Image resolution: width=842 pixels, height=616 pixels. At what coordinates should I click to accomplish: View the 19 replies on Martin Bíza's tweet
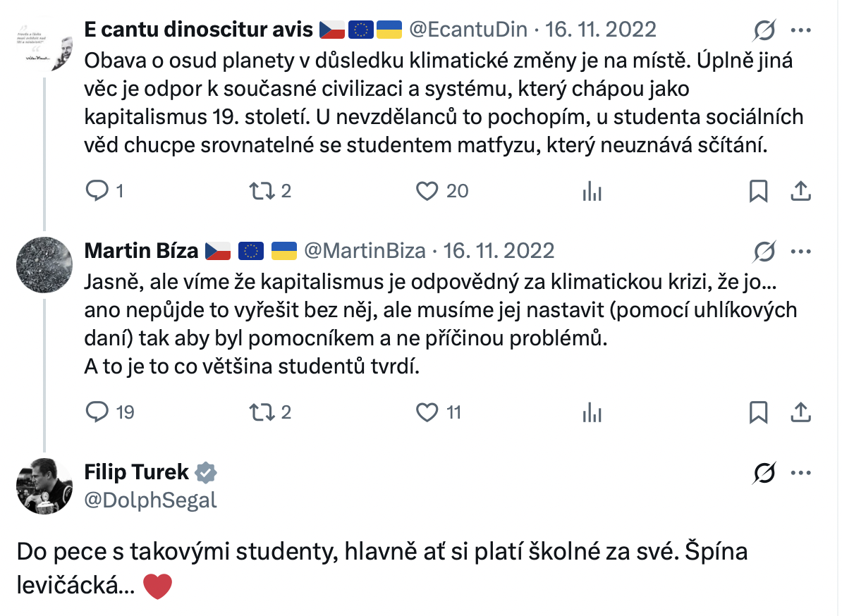[x=99, y=412]
